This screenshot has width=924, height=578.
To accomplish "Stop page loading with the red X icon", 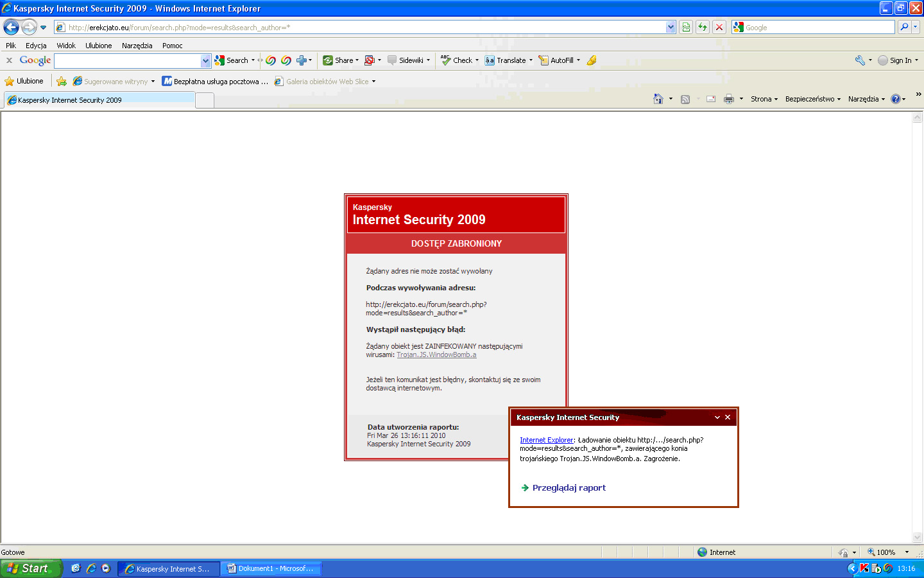I will point(719,27).
